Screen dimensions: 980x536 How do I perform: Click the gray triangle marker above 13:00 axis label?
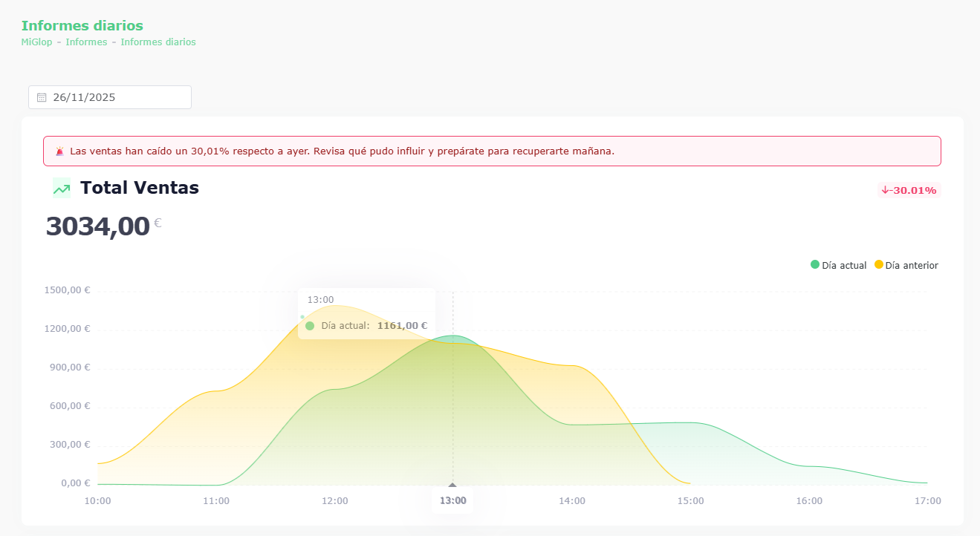click(x=452, y=485)
